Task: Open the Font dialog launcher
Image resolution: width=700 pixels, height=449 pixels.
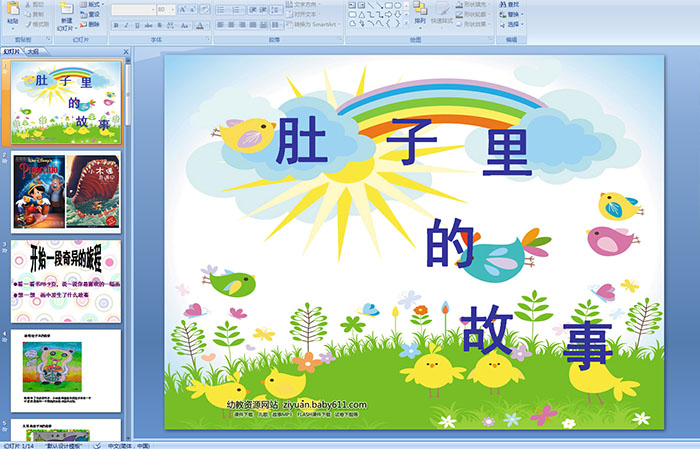Action: click(x=208, y=39)
